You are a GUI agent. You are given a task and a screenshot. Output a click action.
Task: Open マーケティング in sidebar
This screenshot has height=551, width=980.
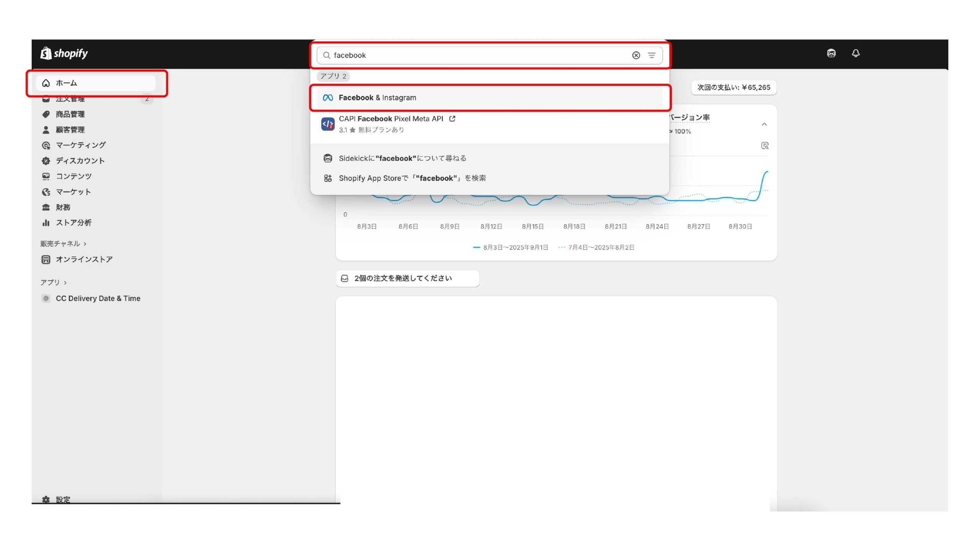point(96,145)
